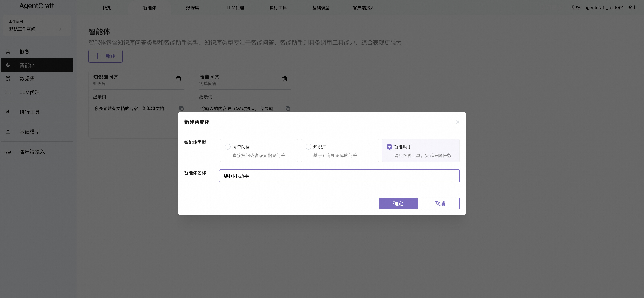
Task: Click the 登出 logout link
Action: point(632,7)
